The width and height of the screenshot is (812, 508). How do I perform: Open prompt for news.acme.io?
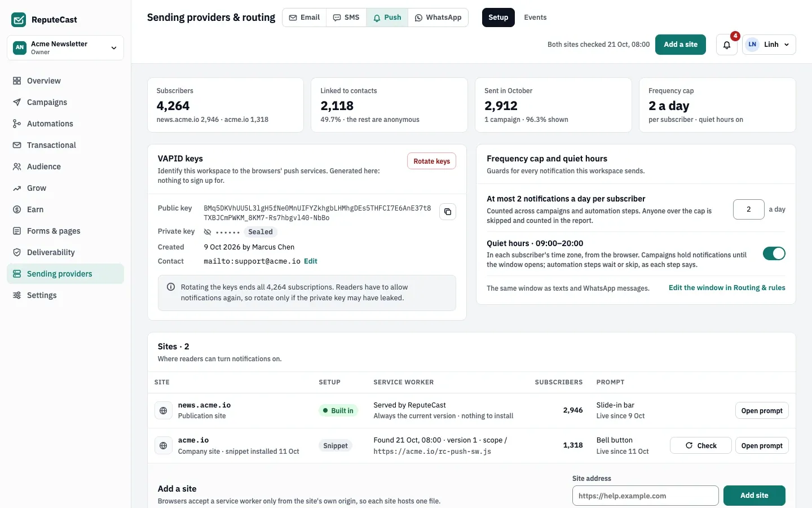point(762,410)
